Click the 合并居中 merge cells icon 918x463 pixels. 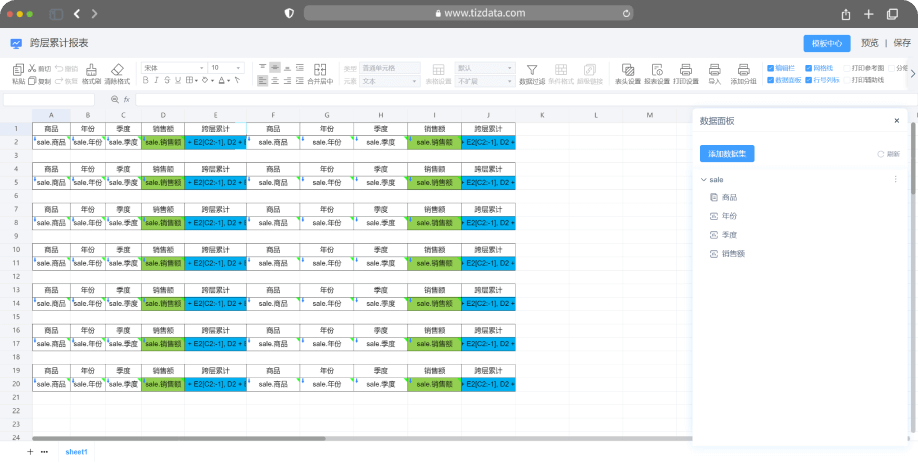point(320,70)
